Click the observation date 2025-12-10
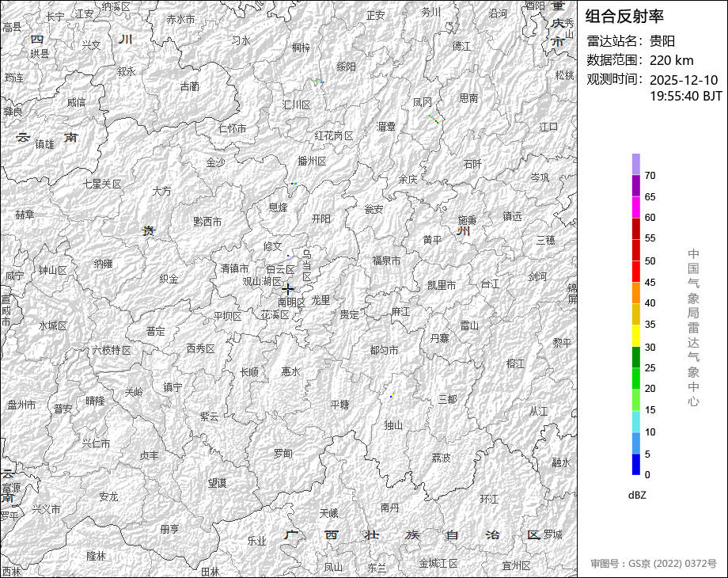This screenshot has height=578, width=728. pos(684,80)
